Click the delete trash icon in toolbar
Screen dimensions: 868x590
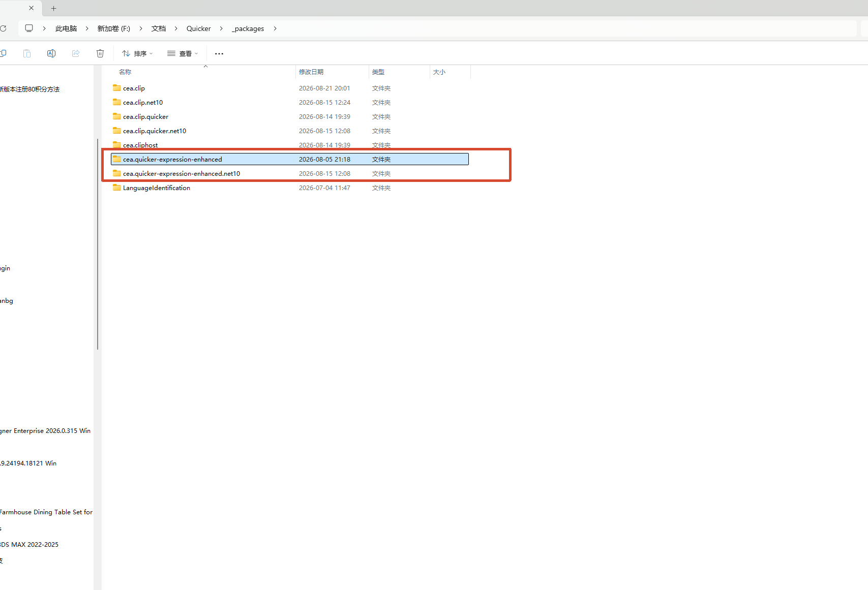click(x=100, y=53)
